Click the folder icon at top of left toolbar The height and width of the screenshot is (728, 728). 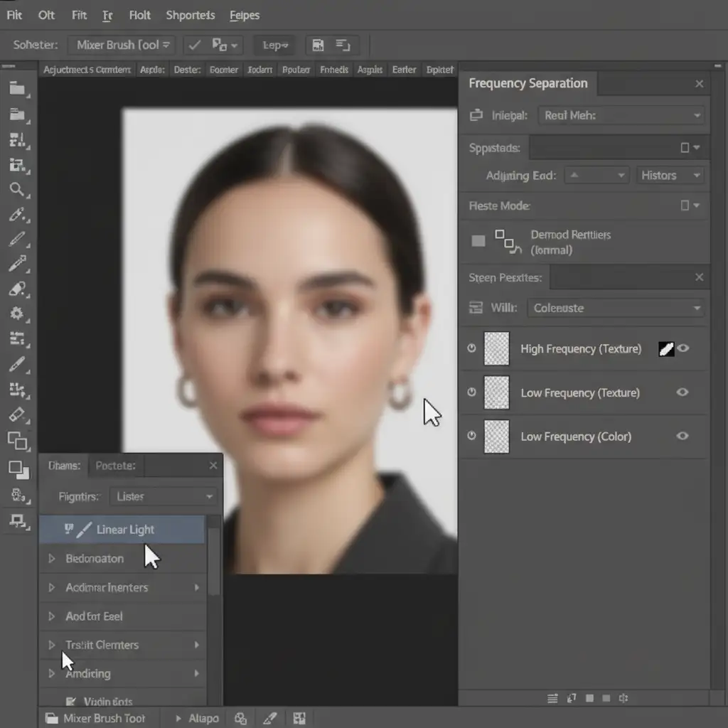tap(17, 89)
